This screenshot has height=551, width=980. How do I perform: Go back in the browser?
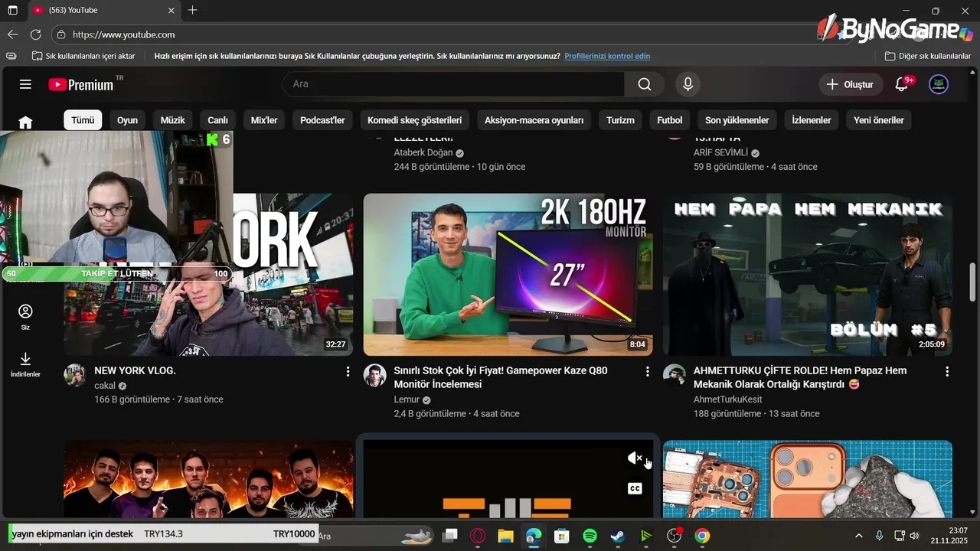click(12, 34)
